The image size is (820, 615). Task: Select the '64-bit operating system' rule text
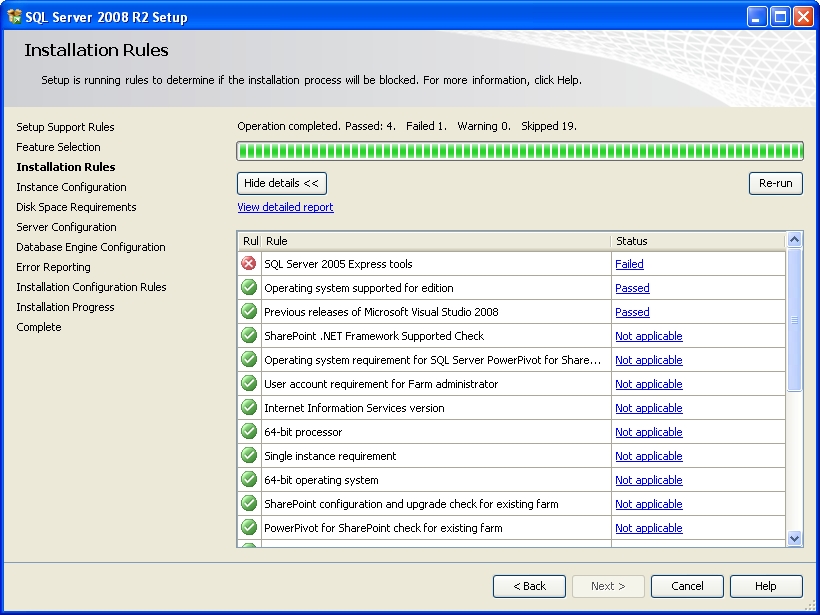[321, 481]
